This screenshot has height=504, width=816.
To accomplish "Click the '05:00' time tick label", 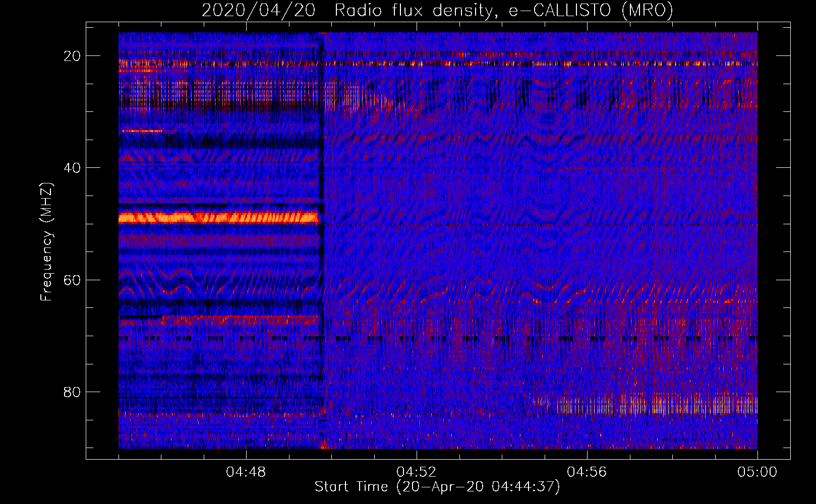I will [x=757, y=472].
